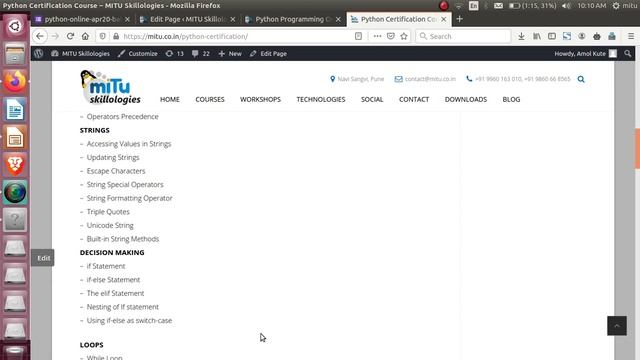Click the 'DECISION MAKING' heading
This screenshot has width=640, height=360.
112,252
